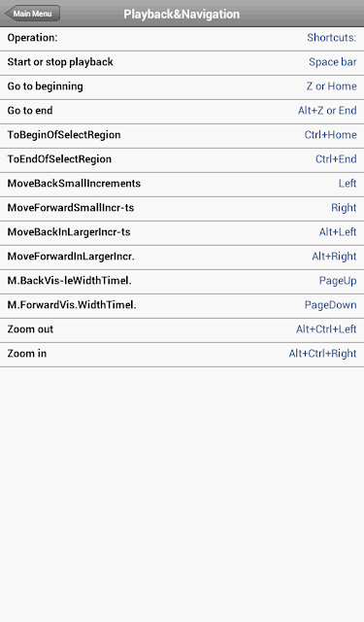This screenshot has height=622, width=364.
Task: Select the Go to end entry
Action: pyautogui.click(x=182, y=112)
